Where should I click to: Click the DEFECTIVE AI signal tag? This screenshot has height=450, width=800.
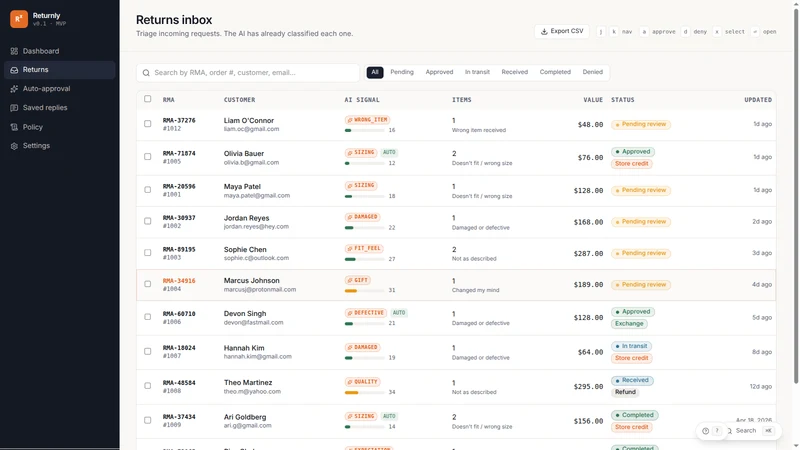click(x=366, y=313)
